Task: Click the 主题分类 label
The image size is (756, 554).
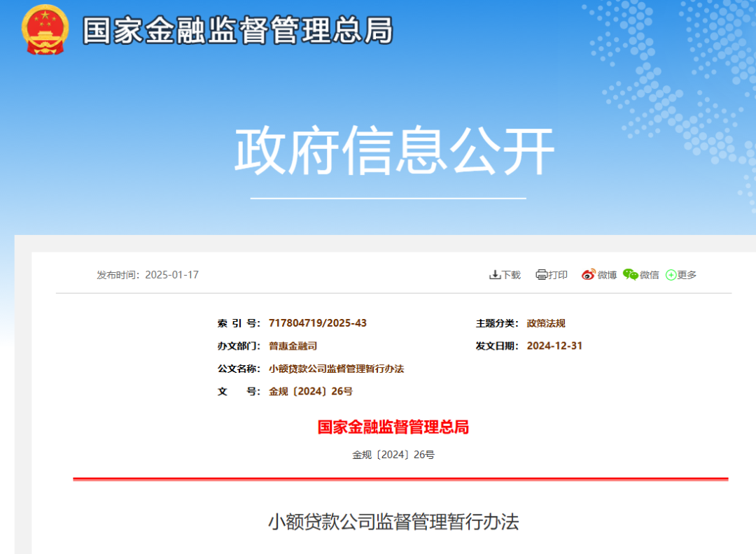Action: coord(497,323)
